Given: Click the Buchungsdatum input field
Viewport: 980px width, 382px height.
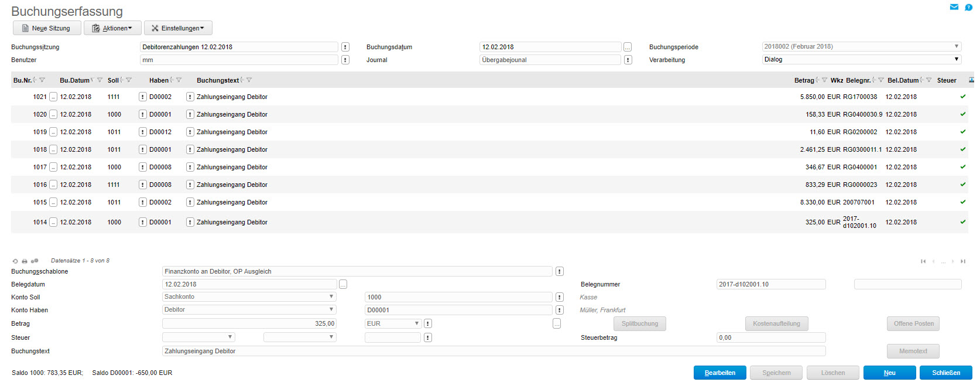Looking at the screenshot, I should (550, 47).
